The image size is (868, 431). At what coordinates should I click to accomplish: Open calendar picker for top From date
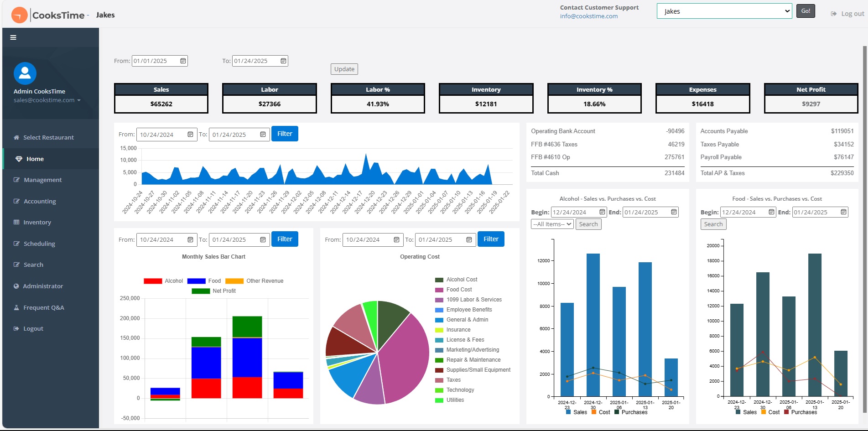pos(183,61)
